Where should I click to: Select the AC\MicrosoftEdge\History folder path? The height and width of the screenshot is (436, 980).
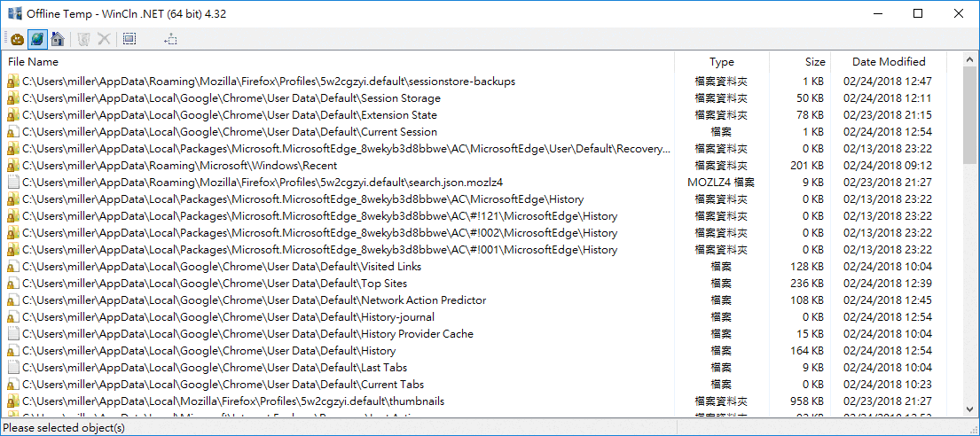click(x=303, y=199)
